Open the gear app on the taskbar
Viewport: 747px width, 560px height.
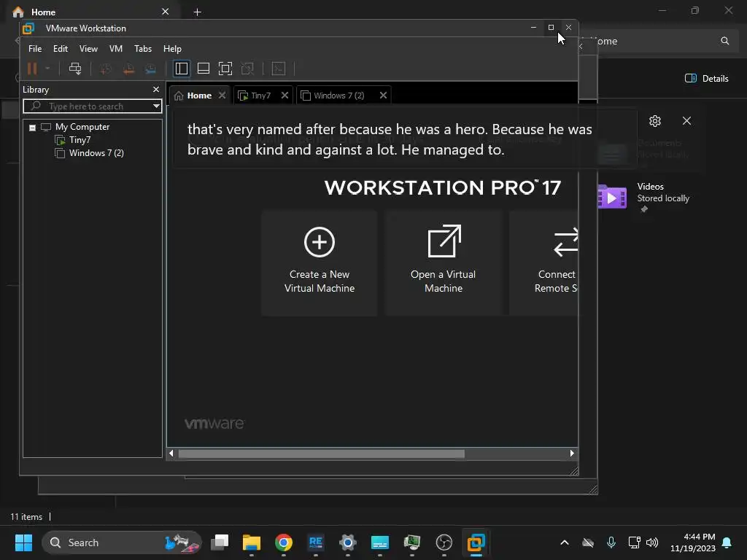[x=348, y=542]
